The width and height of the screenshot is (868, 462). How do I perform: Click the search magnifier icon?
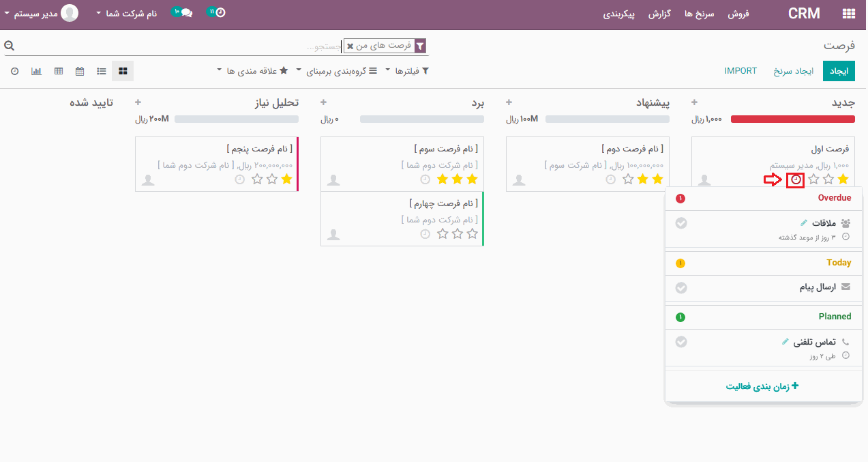[9, 46]
